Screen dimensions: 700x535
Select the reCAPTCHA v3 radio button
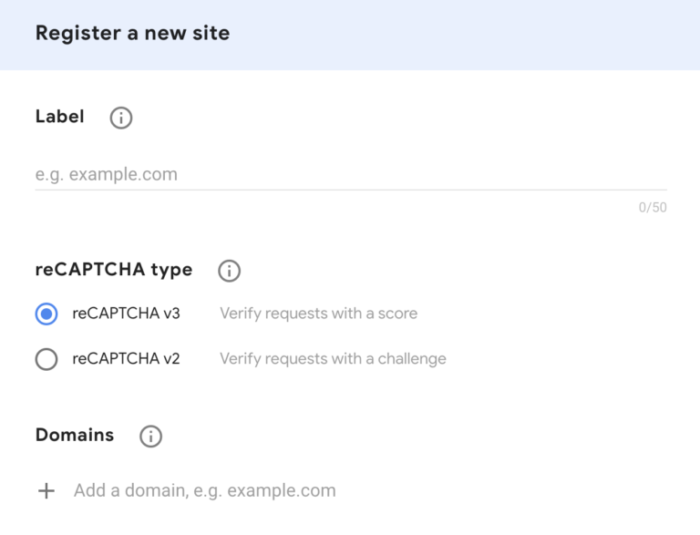click(x=46, y=314)
